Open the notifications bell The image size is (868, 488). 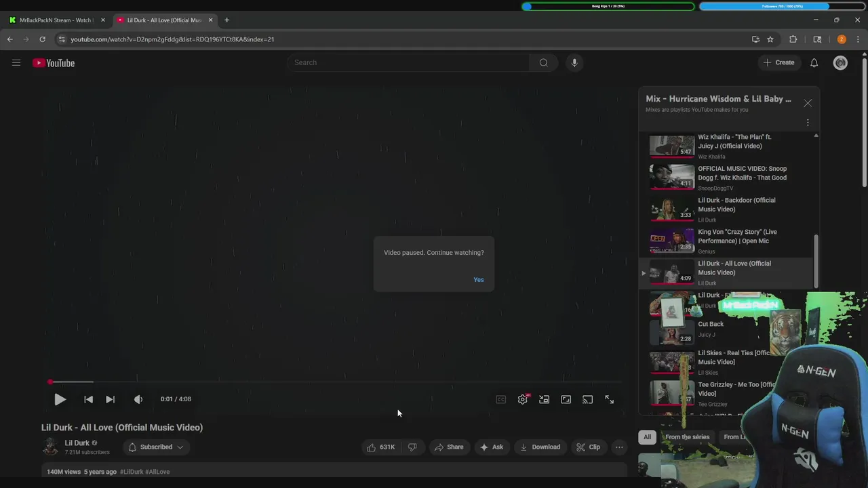(814, 62)
